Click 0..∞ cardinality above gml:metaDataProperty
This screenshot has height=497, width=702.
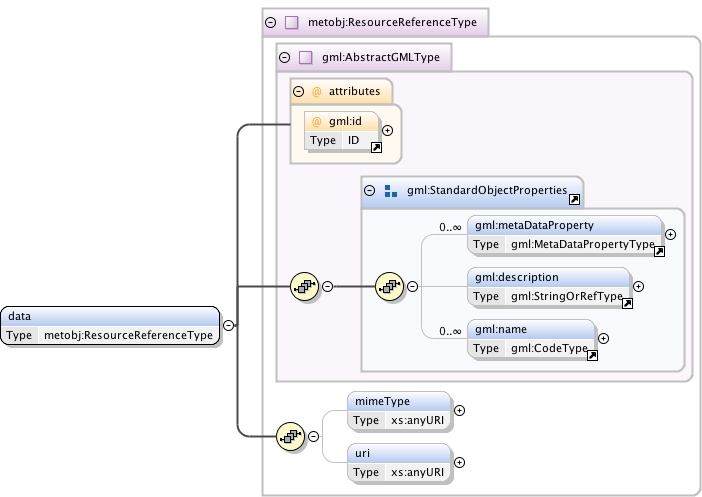pos(450,227)
